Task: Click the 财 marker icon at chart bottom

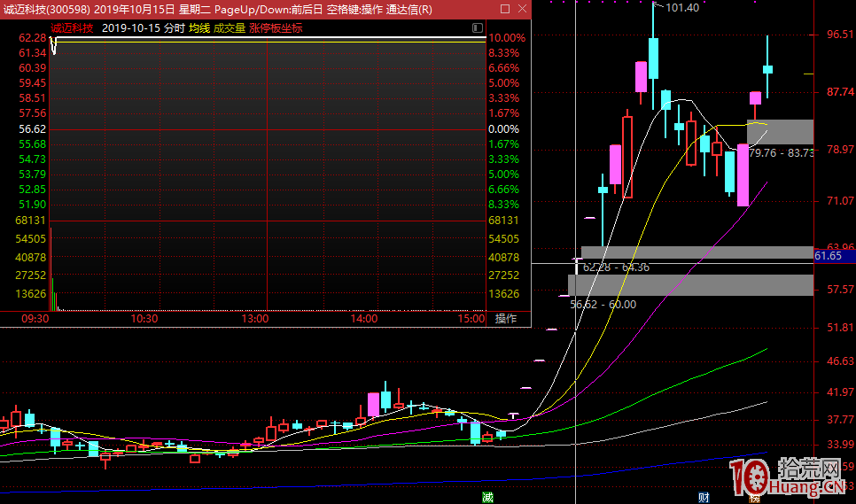Action: (703, 497)
